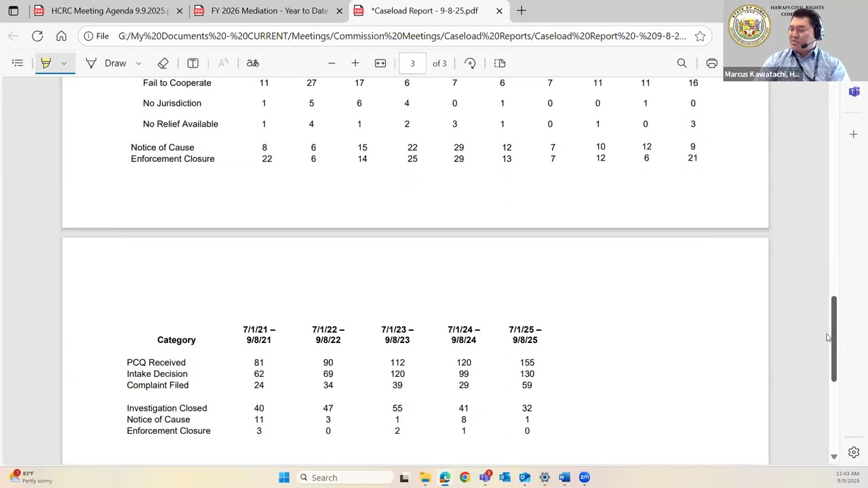Image resolution: width=868 pixels, height=488 pixels.
Task: Click the taskbar clock and date
Action: coord(848,477)
